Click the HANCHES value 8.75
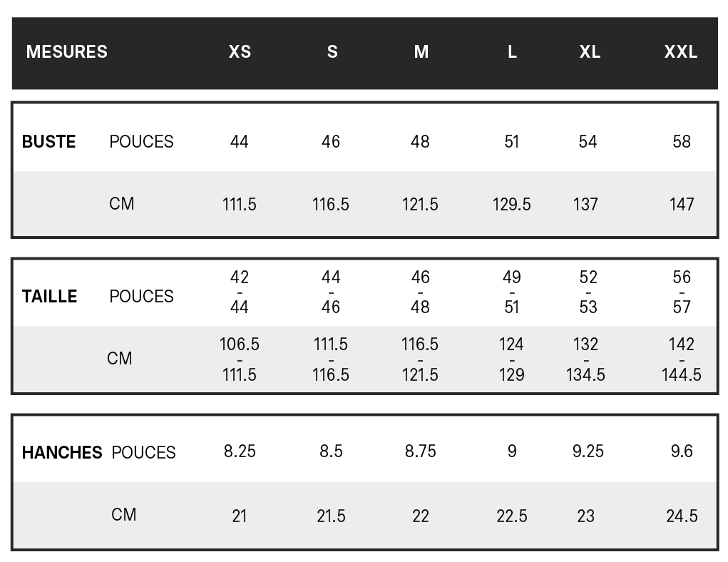This screenshot has height=562, width=728. (420, 451)
